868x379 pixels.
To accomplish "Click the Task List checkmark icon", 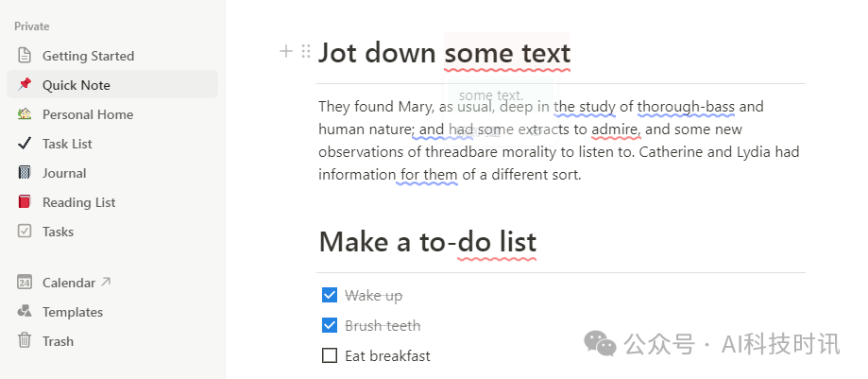I will coord(25,144).
